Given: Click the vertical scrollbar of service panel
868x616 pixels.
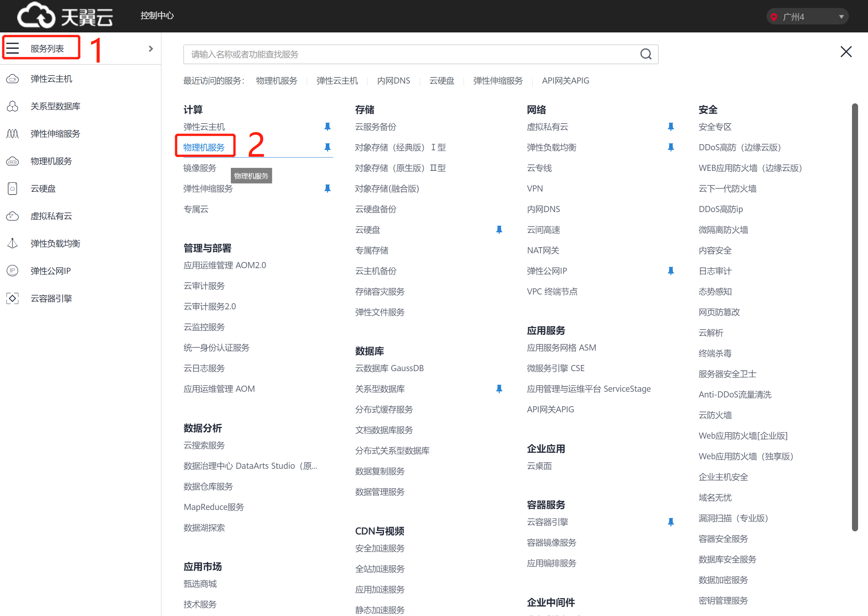Looking at the screenshot, I should (855, 317).
